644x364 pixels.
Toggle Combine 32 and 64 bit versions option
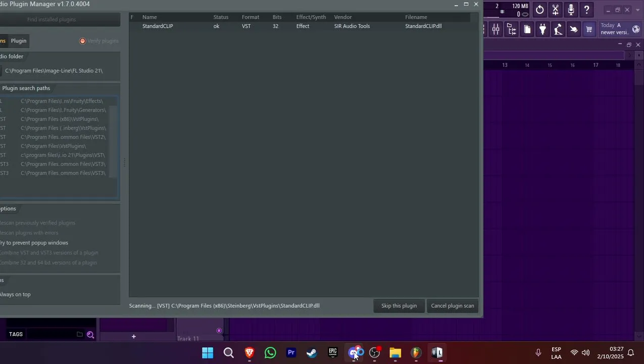48,263
